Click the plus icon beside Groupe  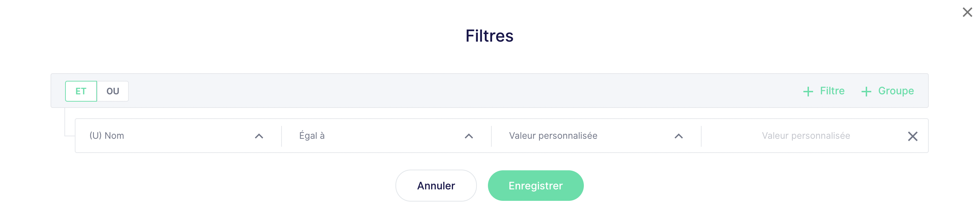click(x=866, y=91)
